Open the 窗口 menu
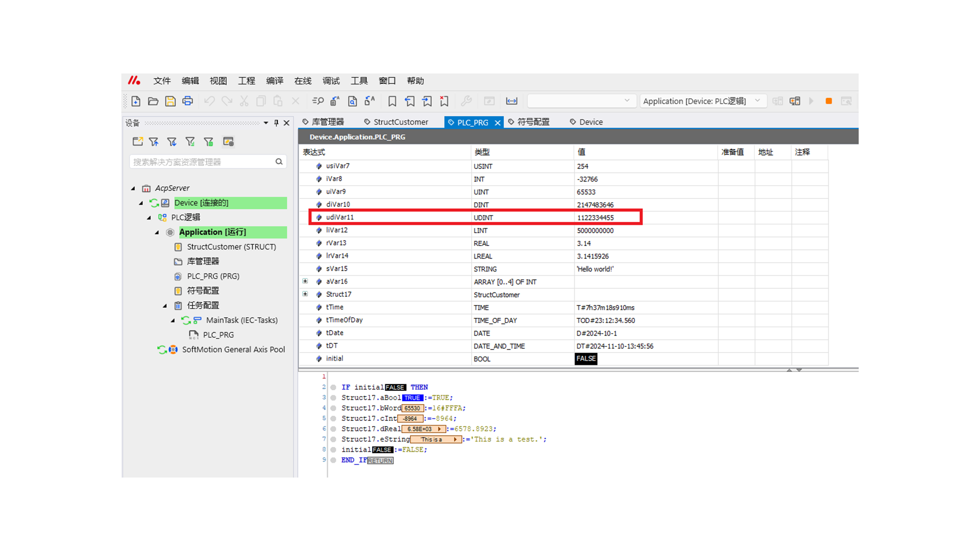 coord(387,81)
